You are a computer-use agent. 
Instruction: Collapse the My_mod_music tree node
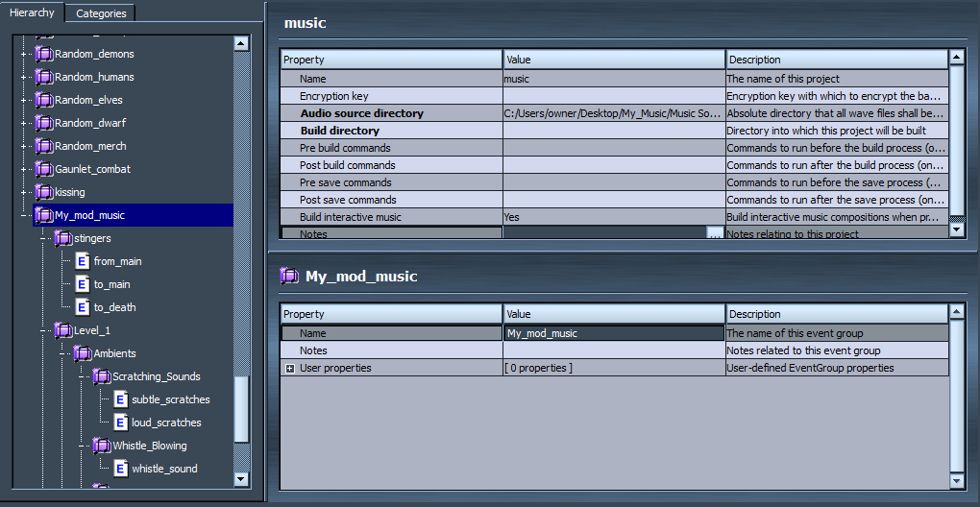24,215
